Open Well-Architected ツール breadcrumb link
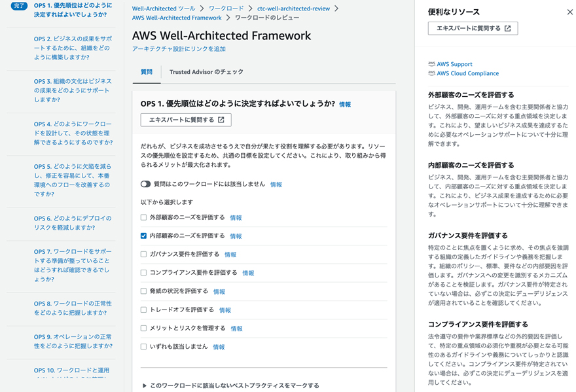 pyautogui.click(x=164, y=9)
